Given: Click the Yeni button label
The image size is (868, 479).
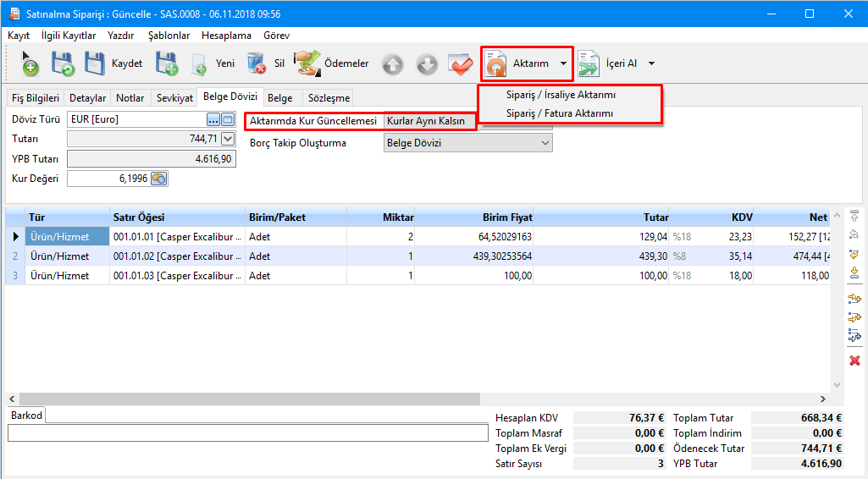Looking at the screenshot, I should 224,63.
